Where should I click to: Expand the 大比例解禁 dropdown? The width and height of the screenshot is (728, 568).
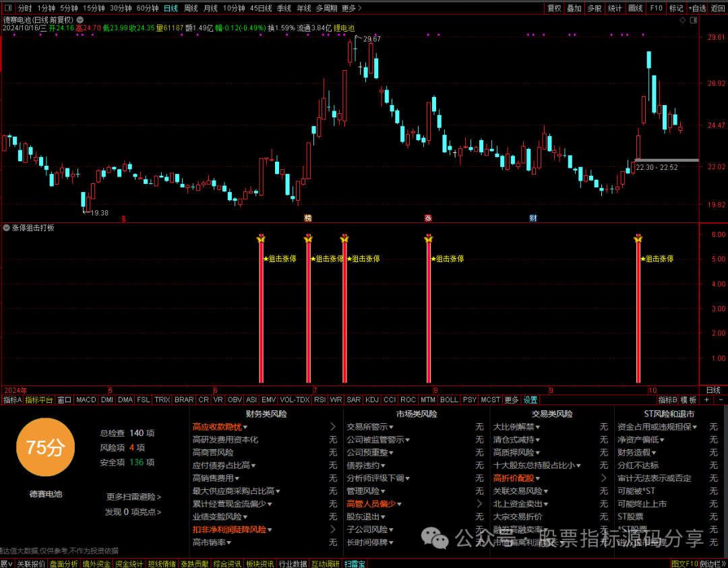(x=538, y=427)
